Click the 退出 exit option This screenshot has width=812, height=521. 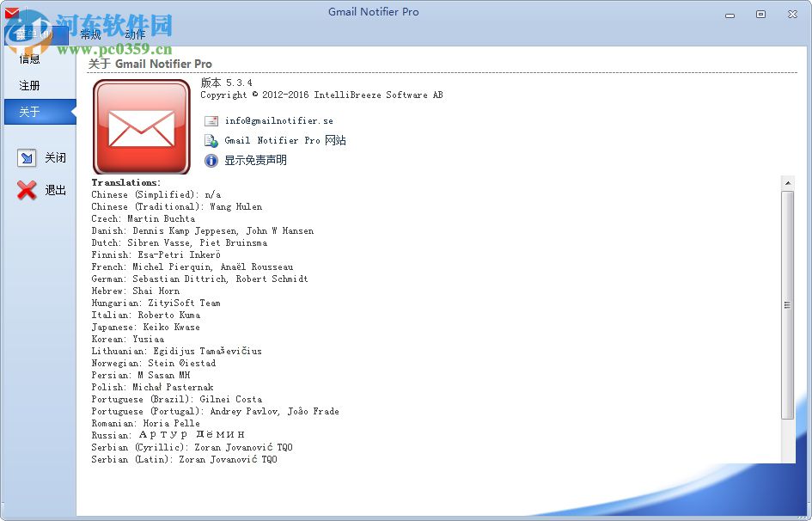[x=55, y=190]
